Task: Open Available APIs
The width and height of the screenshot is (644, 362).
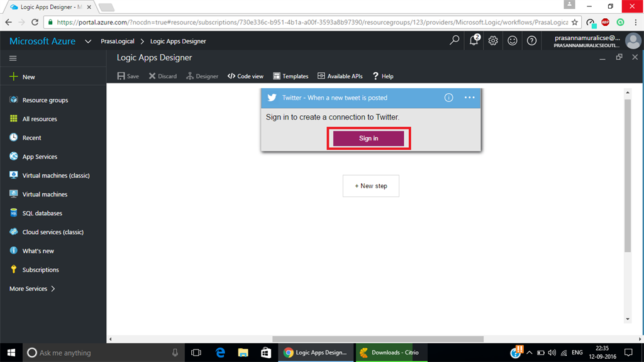Action: [x=340, y=76]
